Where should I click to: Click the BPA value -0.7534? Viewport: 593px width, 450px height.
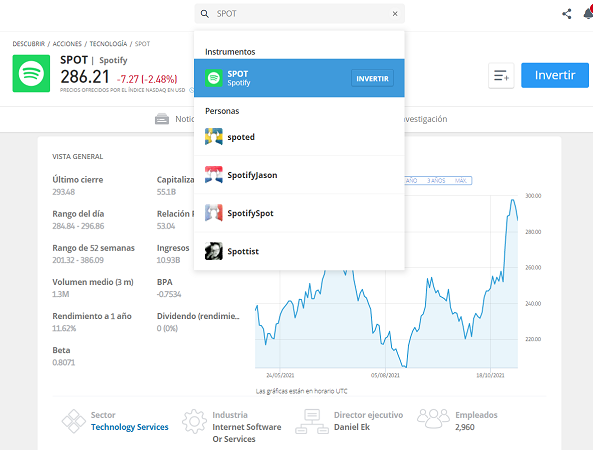pos(169,294)
